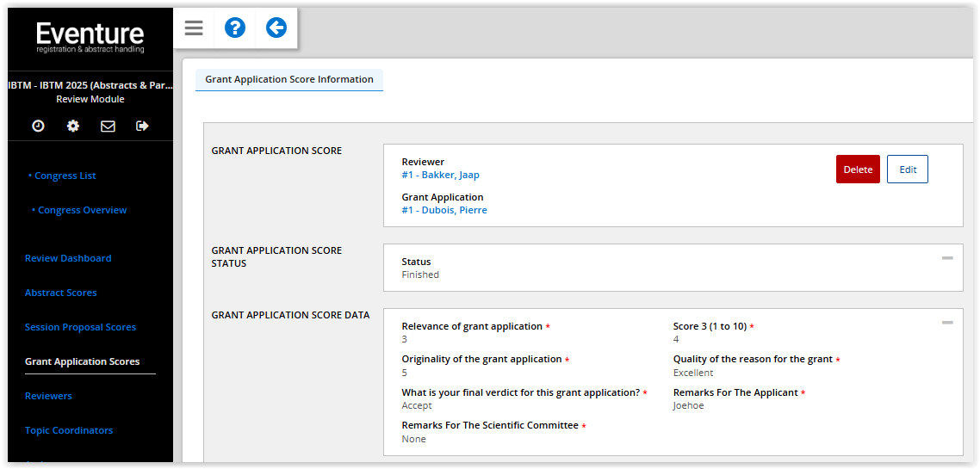Select the Grant Application Score Information tab
The height and width of the screenshot is (469, 980).
tap(289, 79)
